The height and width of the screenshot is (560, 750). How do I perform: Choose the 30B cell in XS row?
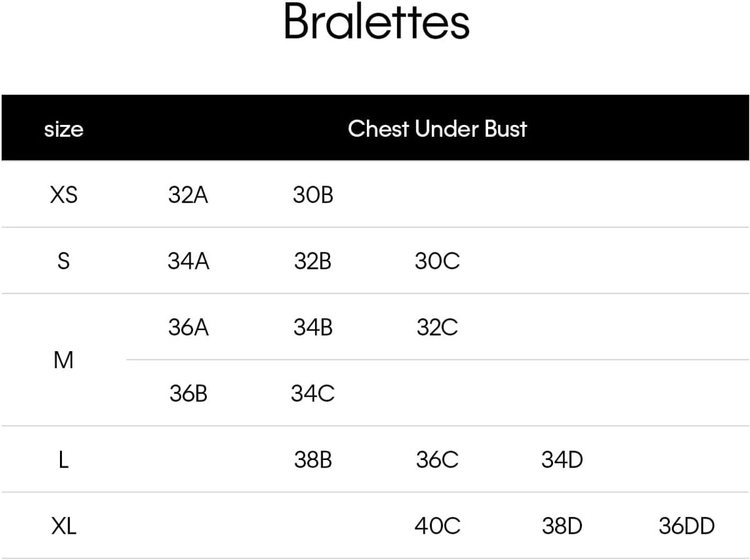coord(312,195)
